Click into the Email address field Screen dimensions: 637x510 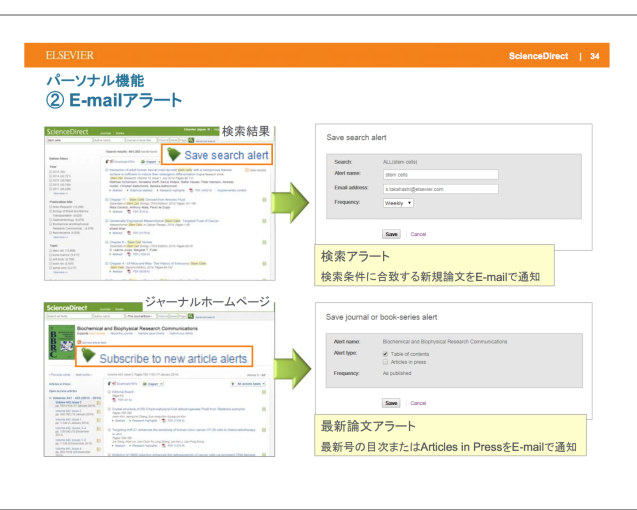pos(441,189)
